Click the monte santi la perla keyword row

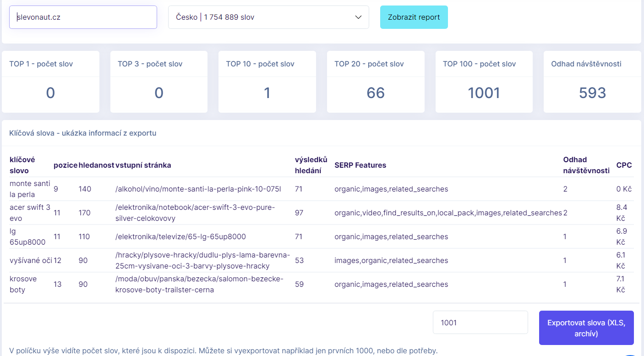30,189
